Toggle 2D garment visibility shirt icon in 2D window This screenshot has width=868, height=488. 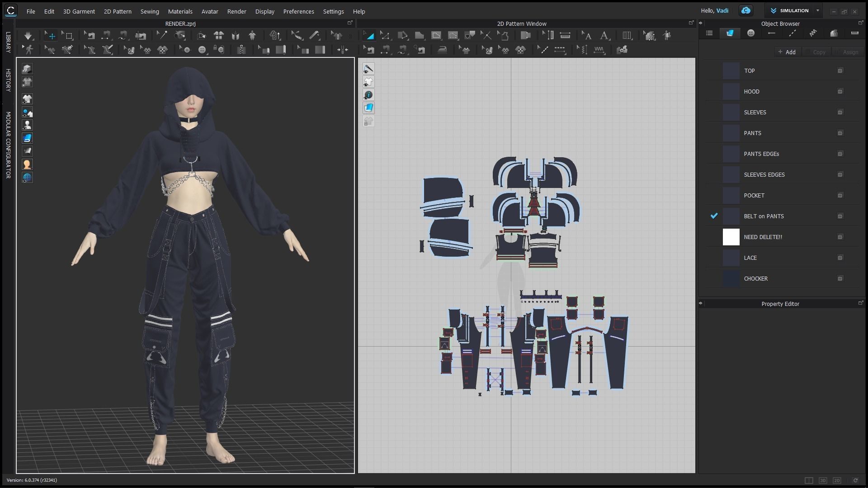click(368, 82)
